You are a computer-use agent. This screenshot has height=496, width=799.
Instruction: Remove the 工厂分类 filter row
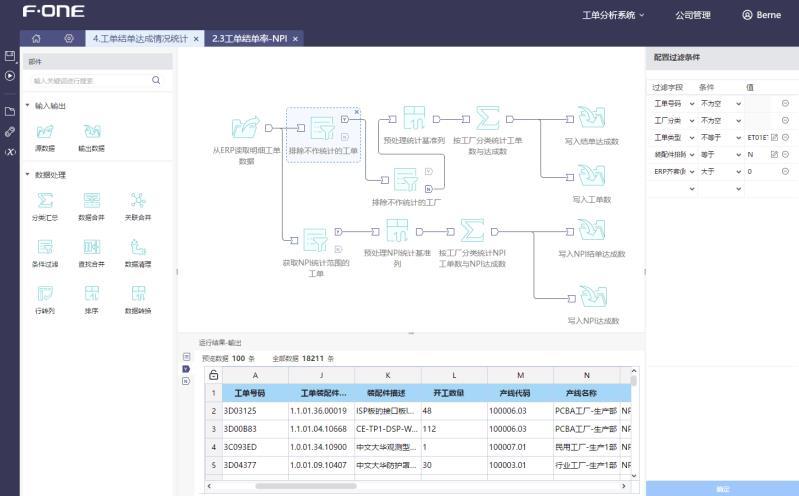(785, 120)
